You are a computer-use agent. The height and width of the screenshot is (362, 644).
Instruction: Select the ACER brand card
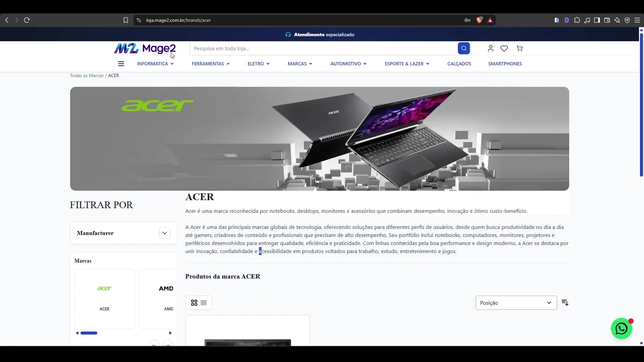click(105, 299)
